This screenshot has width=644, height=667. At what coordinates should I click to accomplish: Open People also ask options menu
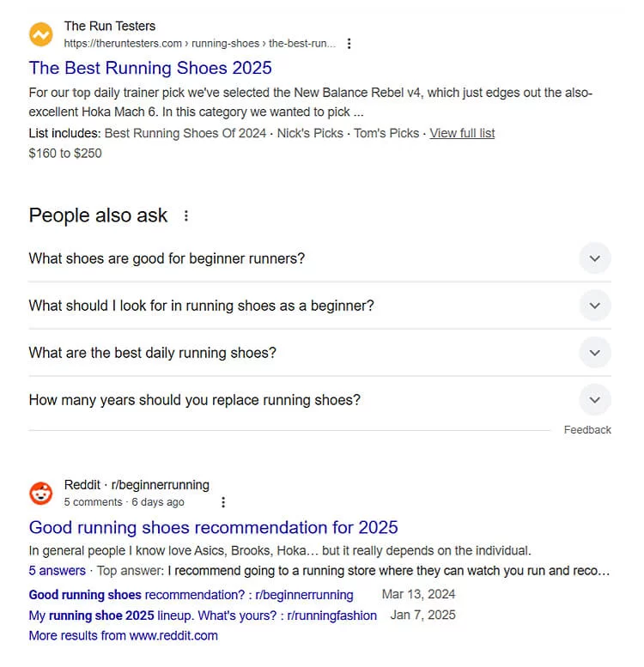[x=186, y=216]
